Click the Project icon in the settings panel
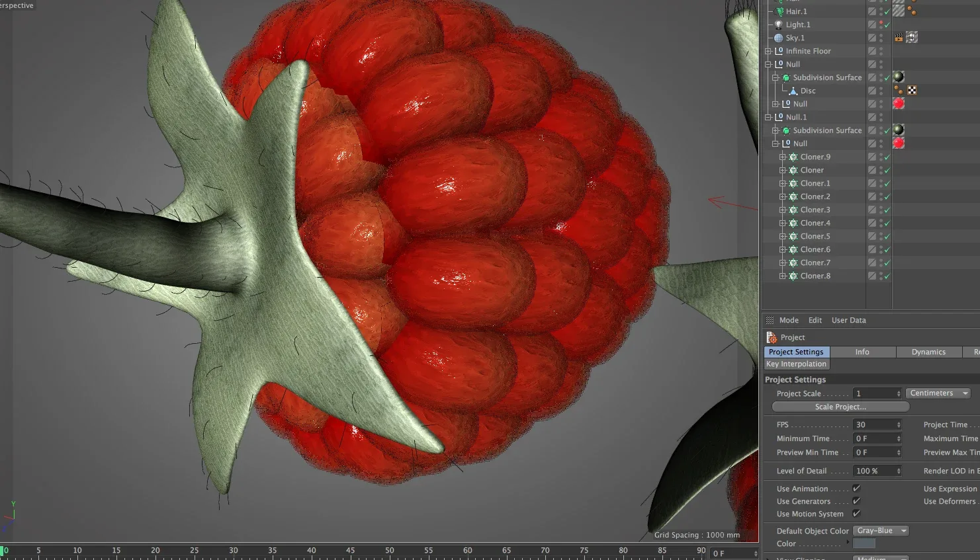 (772, 337)
